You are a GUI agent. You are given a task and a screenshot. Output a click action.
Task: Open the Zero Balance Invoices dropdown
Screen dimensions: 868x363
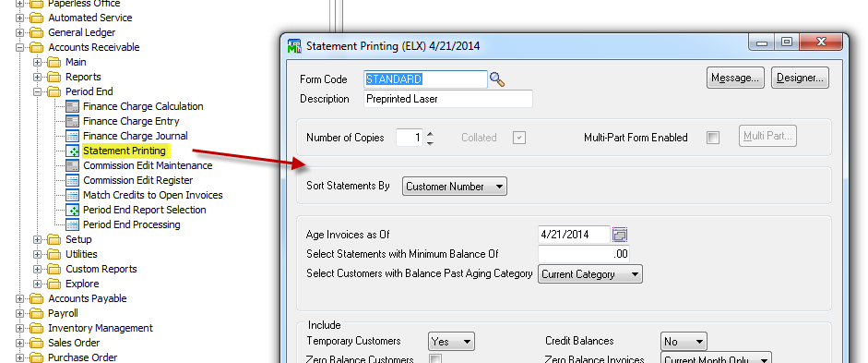tap(717, 358)
